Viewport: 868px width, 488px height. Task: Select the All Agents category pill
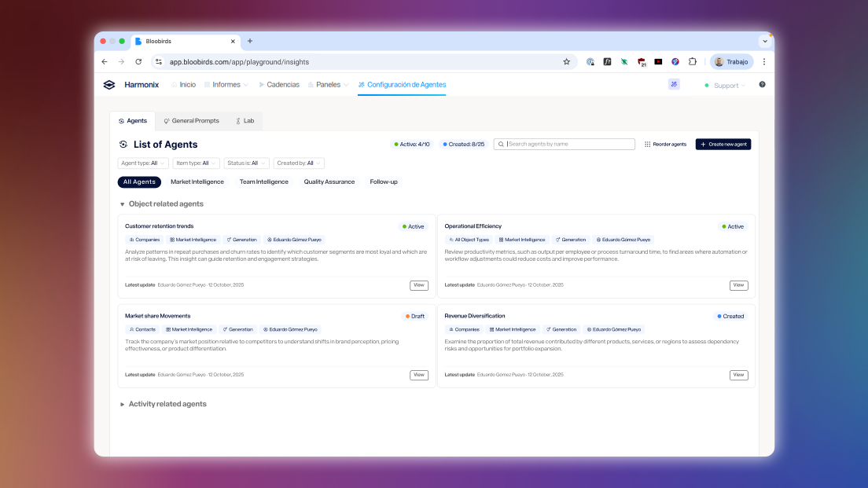pos(139,182)
